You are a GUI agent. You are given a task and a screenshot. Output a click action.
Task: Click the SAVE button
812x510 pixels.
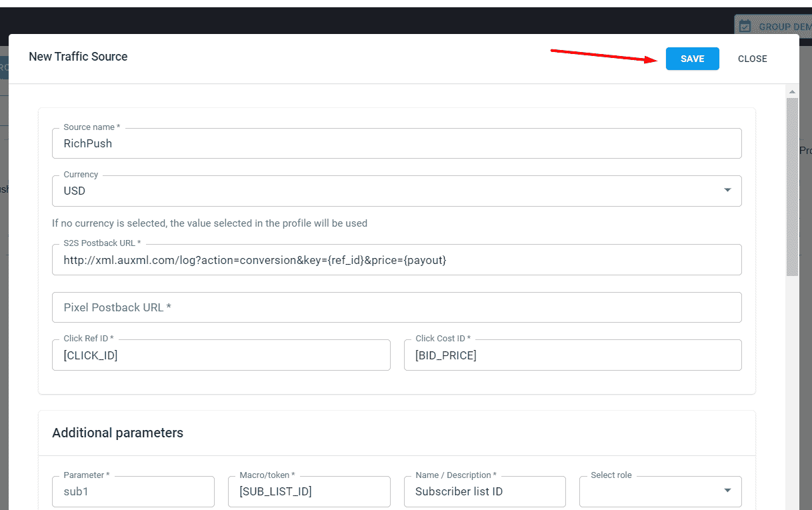click(692, 59)
